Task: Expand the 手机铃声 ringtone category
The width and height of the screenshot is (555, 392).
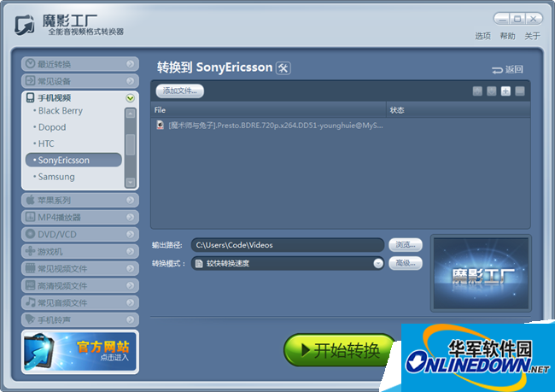Action: pos(80,319)
